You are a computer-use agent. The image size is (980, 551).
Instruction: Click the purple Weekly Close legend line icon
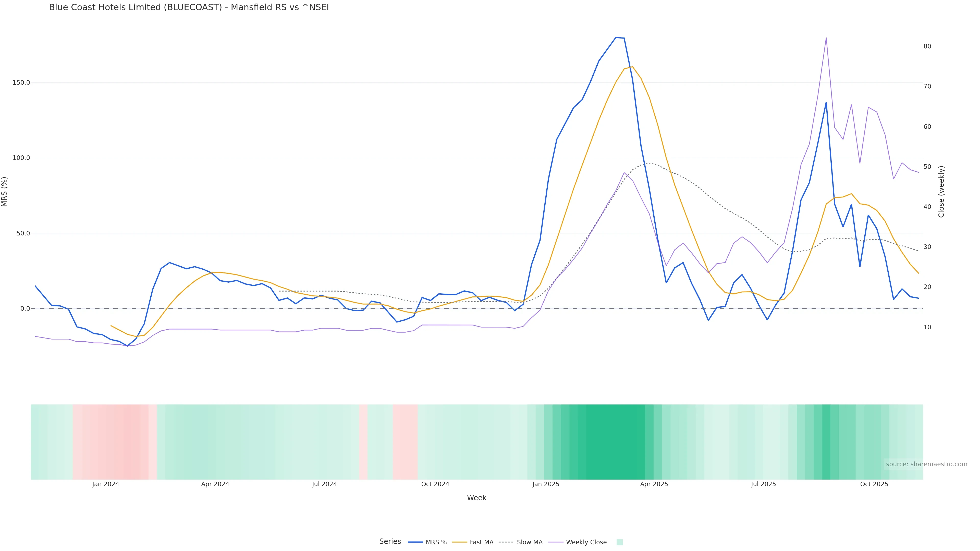[556, 542]
